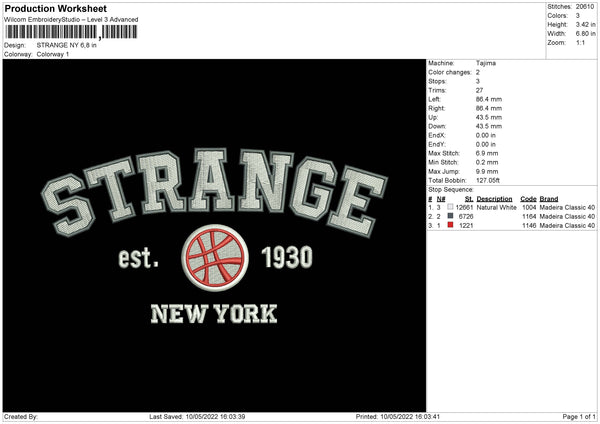Select the Brand column header
The image size is (600, 424).
coord(549,199)
